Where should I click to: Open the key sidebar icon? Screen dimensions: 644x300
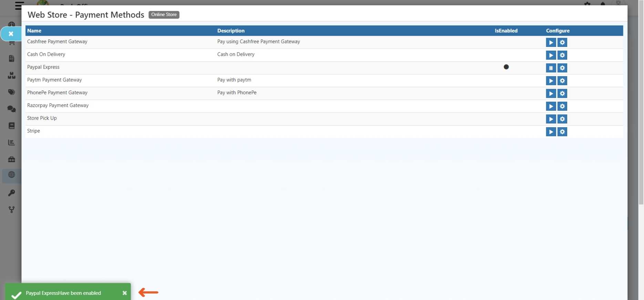pos(12,193)
